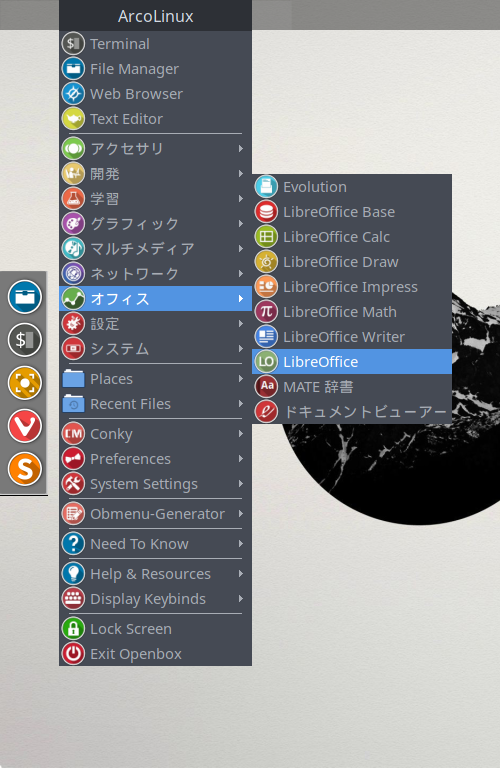The image size is (500, 768).
Task: Click the ArcoLinux menu title
Action: click(x=155, y=16)
